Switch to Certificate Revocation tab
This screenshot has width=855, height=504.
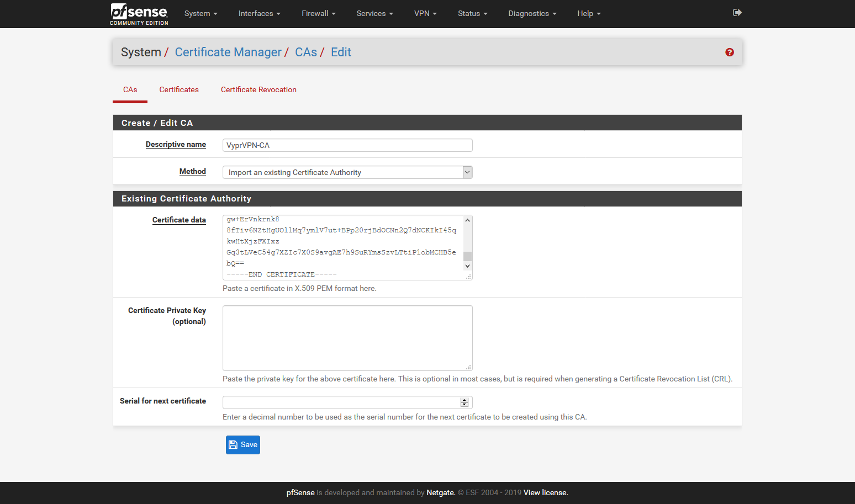coord(258,89)
